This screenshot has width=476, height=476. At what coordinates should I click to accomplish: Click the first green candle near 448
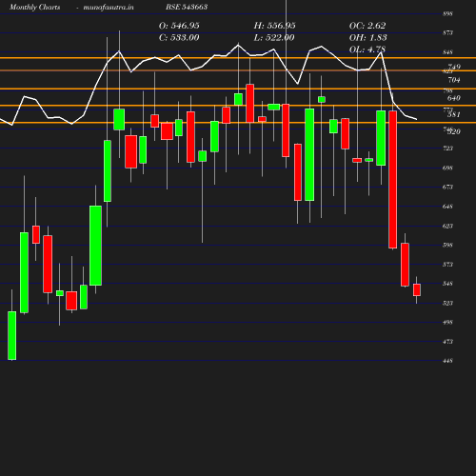click(12, 335)
